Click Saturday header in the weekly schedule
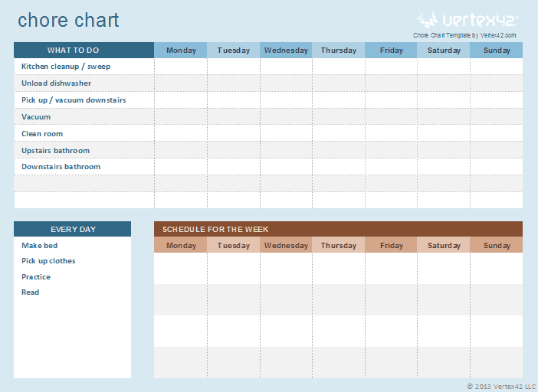This screenshot has width=538, height=392. (x=444, y=245)
